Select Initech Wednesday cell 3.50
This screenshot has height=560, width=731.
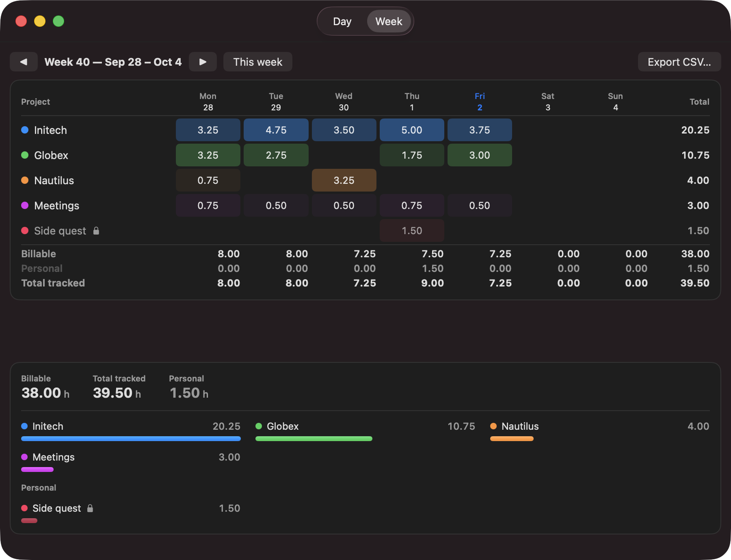point(344,130)
